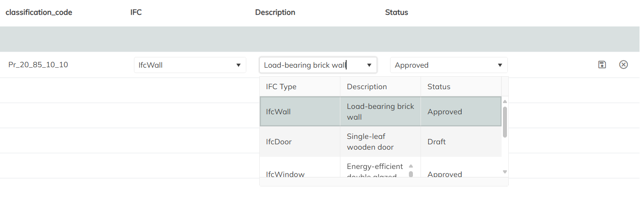This screenshot has width=644, height=203.
Task: Click the down arrow of the popup list scrollbar
Action: pyautogui.click(x=505, y=172)
